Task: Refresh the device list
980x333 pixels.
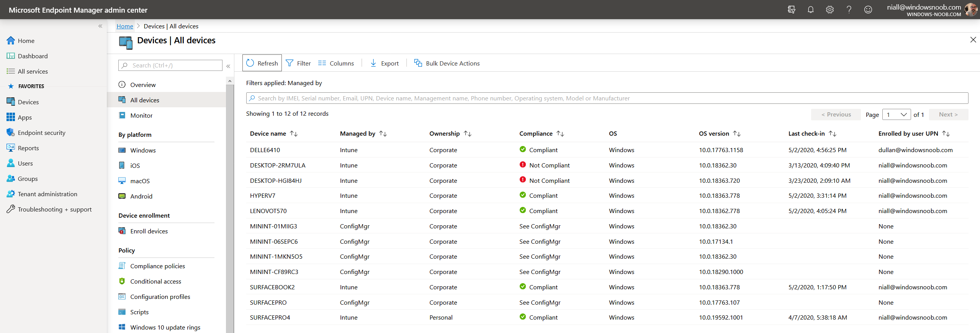Action: (262, 63)
